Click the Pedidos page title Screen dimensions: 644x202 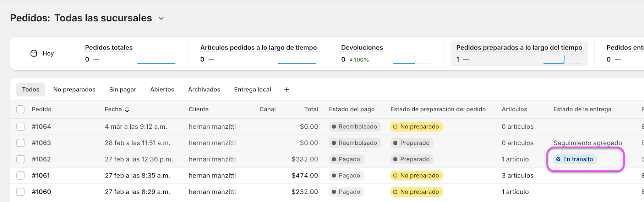coord(30,18)
